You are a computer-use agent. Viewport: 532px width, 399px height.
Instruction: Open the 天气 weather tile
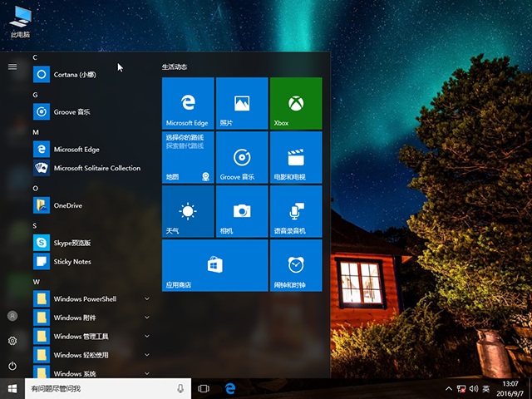coord(188,211)
